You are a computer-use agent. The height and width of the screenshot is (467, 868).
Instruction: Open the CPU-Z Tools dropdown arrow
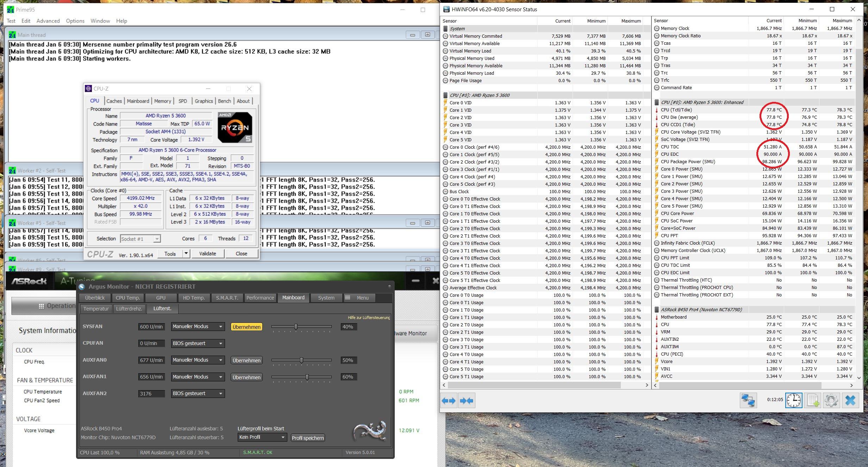click(x=186, y=253)
